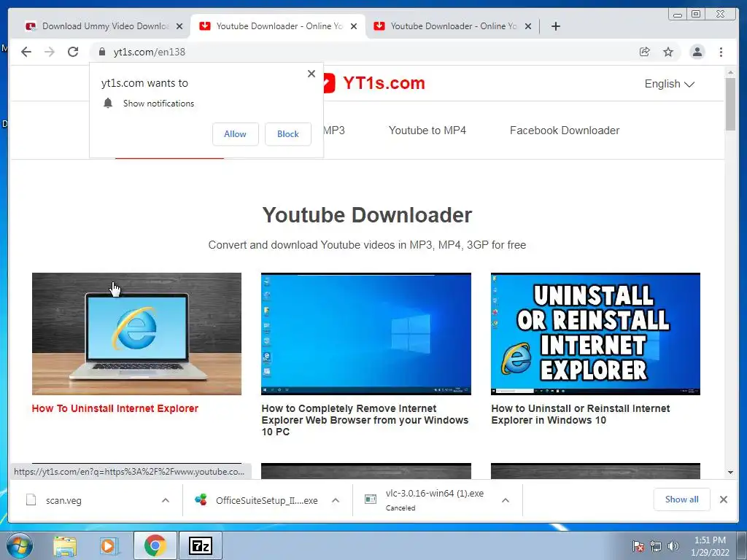Click 'Convert and download Youtube videos' subtitle

(367, 245)
